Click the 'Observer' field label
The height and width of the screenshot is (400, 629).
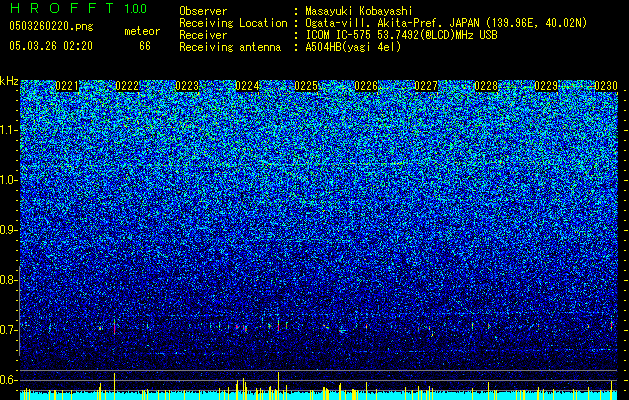point(203,11)
